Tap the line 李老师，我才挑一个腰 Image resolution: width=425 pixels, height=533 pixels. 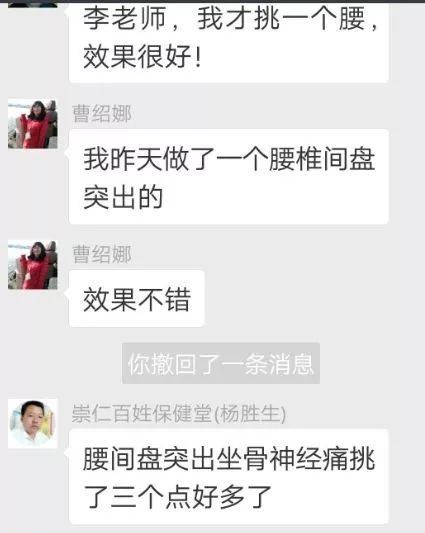230,18
